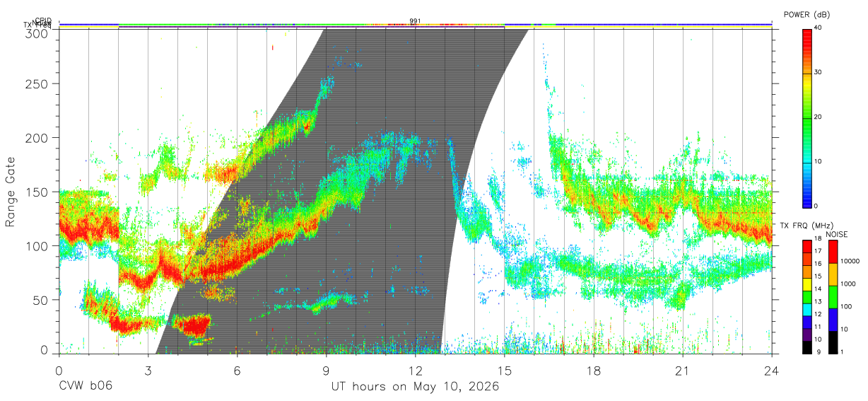The height and width of the screenshot is (401, 868).
Task: Click the 1000 label on the NOISE scale
Action: pos(848,284)
